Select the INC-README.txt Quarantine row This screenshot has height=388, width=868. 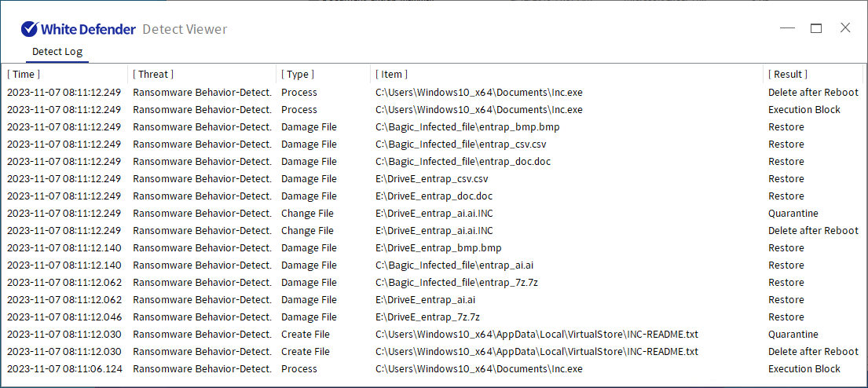pyautogui.click(x=434, y=335)
